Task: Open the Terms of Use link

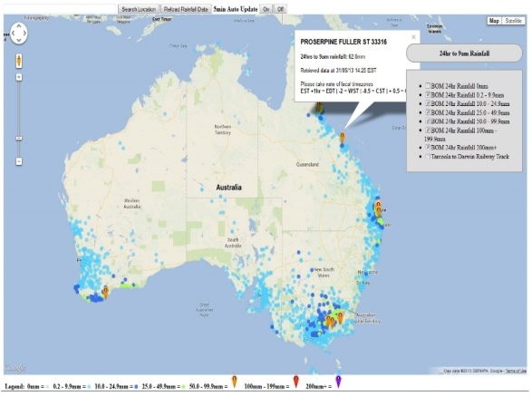Action: [x=516, y=371]
